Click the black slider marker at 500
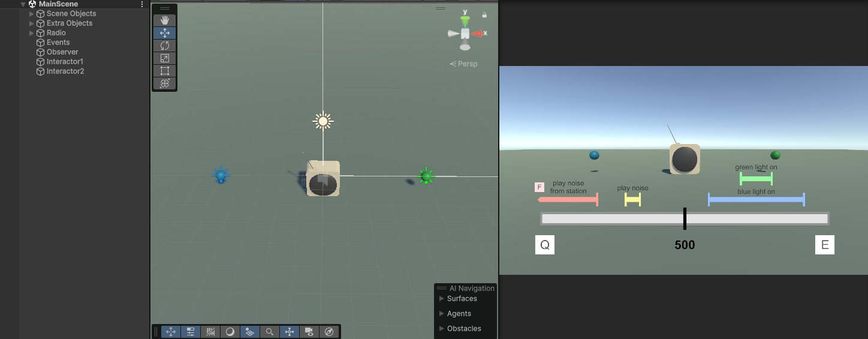The height and width of the screenshot is (339, 868). [x=685, y=219]
